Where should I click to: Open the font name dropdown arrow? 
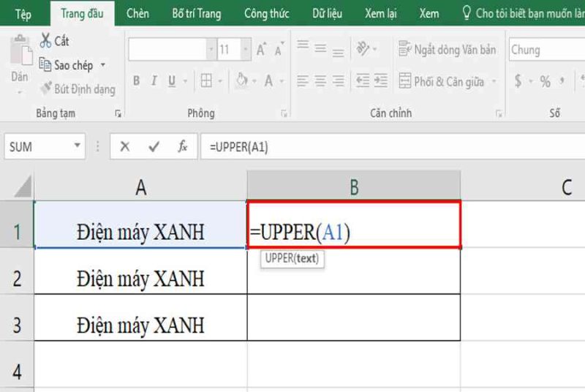[211, 49]
